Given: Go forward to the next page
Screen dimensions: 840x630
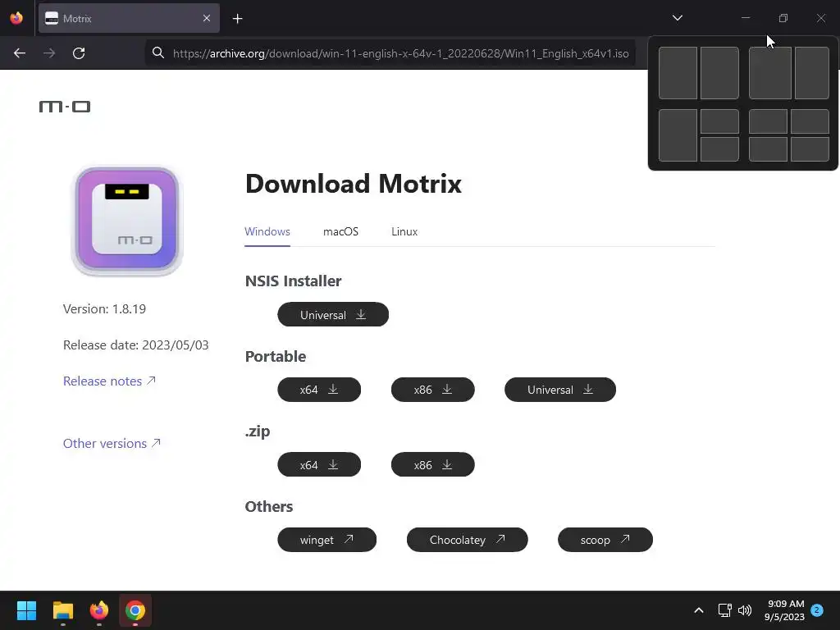Looking at the screenshot, I should 49,53.
